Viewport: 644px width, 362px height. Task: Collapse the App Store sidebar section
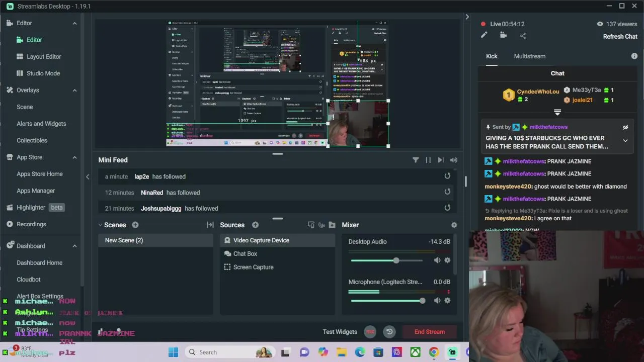[74, 157]
